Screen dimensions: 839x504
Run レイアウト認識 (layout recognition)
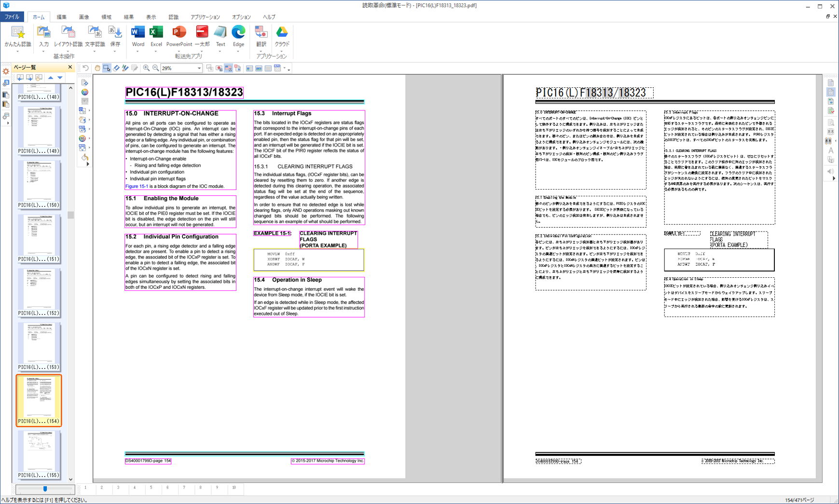click(x=68, y=36)
